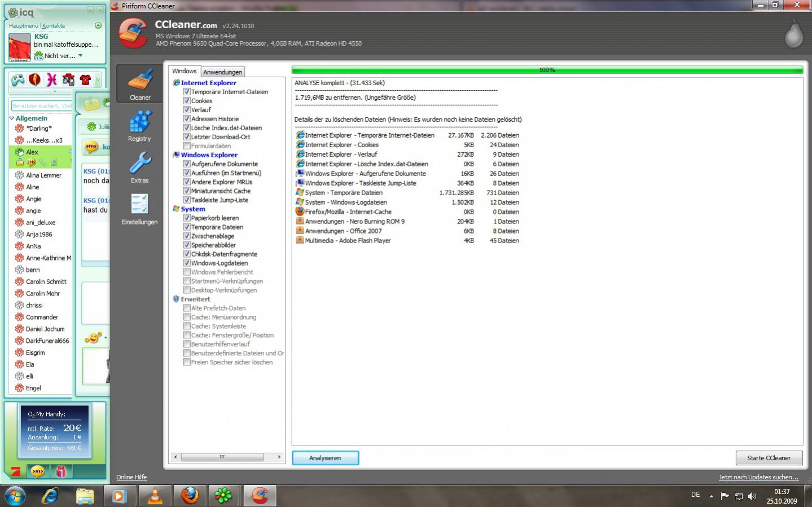Switch to the Anwendungen tab

pos(222,72)
